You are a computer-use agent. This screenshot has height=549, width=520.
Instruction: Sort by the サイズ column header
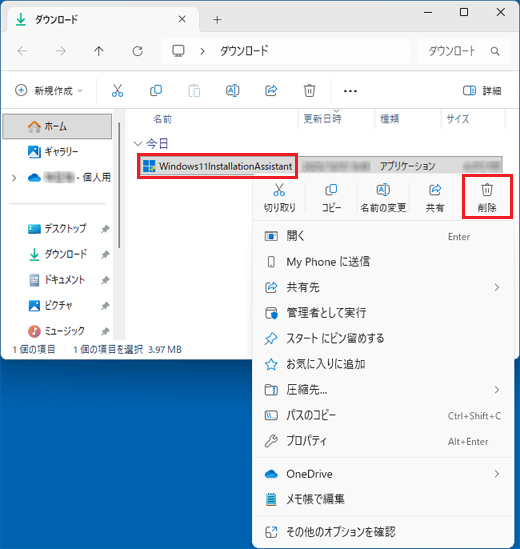(457, 119)
